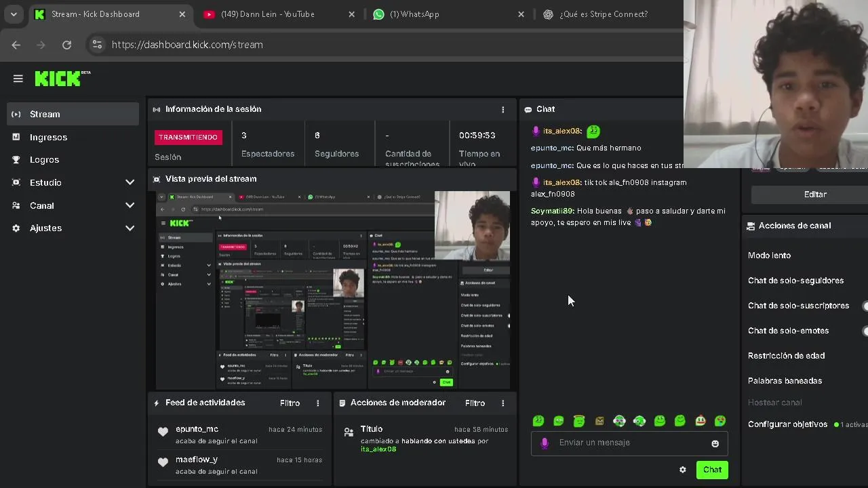Open the three-dot menu of Acciones de moderador
The image size is (868, 488).
pos(502,403)
